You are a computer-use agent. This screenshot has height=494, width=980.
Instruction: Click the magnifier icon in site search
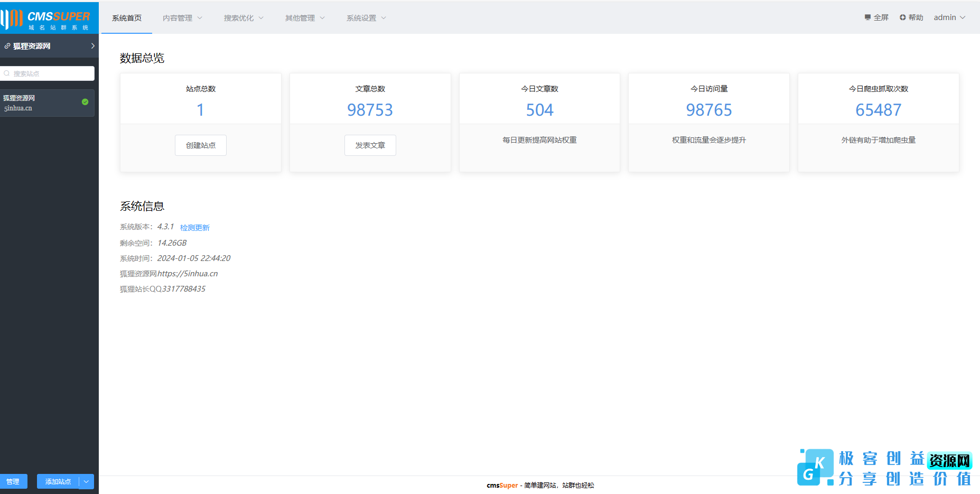(x=7, y=73)
